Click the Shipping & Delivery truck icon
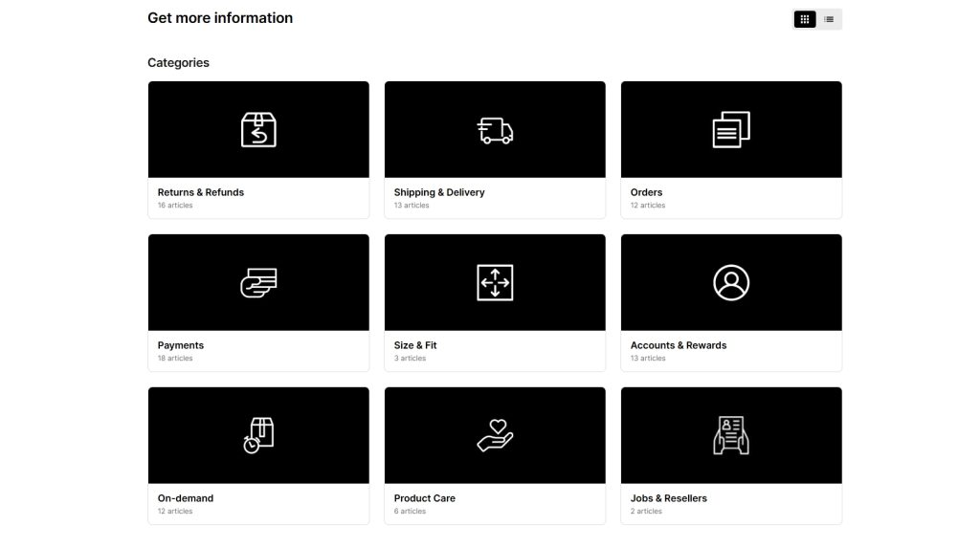 pyautogui.click(x=495, y=130)
